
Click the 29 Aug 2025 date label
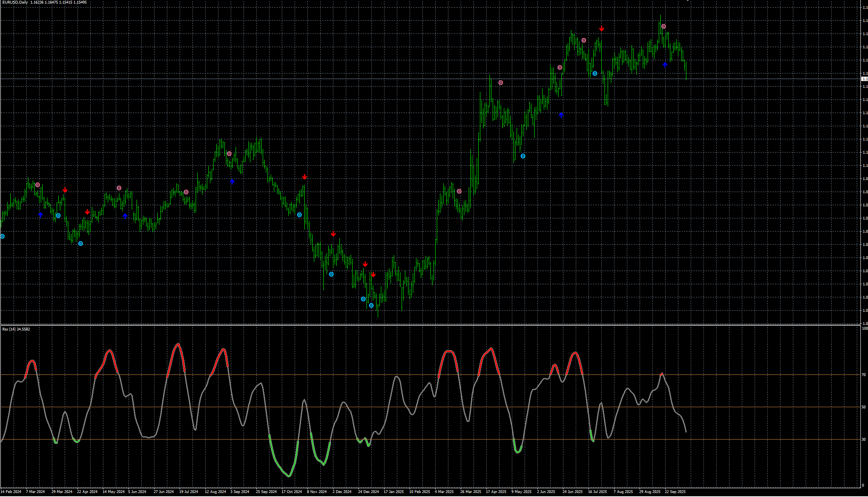650,492
